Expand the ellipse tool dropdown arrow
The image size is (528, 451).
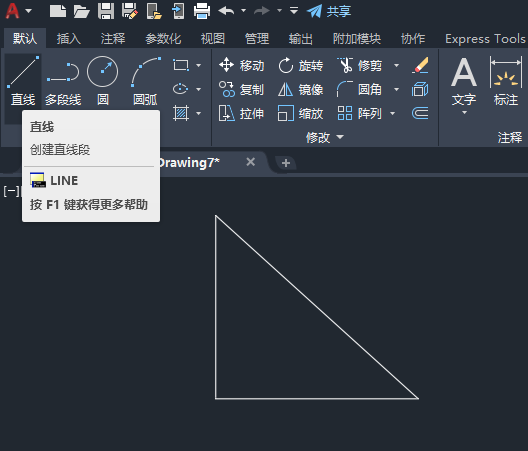click(x=199, y=90)
